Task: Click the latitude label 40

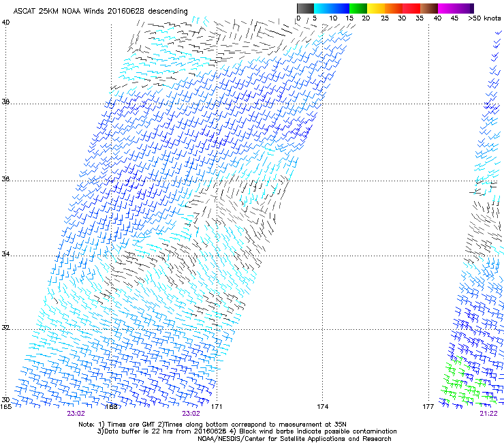Action: (x=5, y=22)
